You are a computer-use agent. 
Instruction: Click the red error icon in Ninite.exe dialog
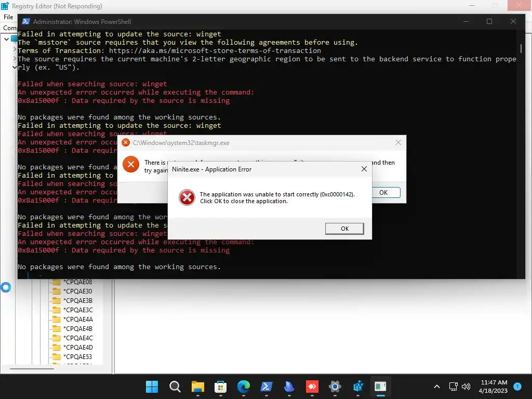[187, 197]
